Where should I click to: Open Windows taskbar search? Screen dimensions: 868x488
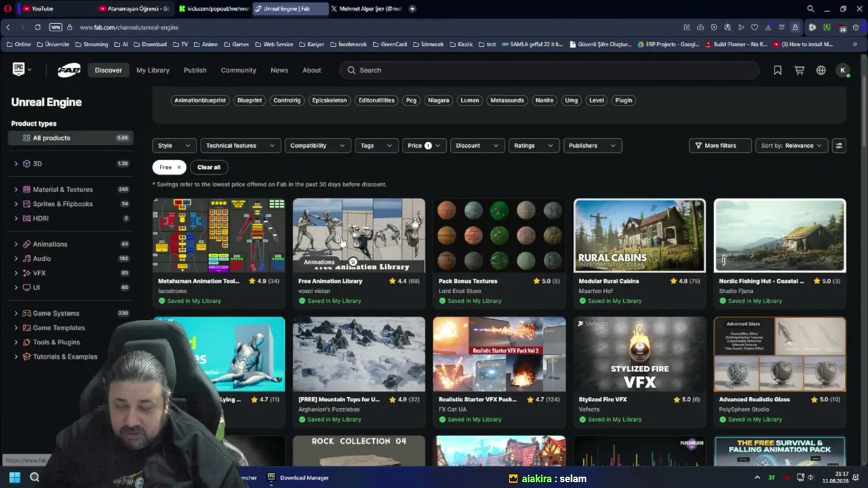coord(35,477)
